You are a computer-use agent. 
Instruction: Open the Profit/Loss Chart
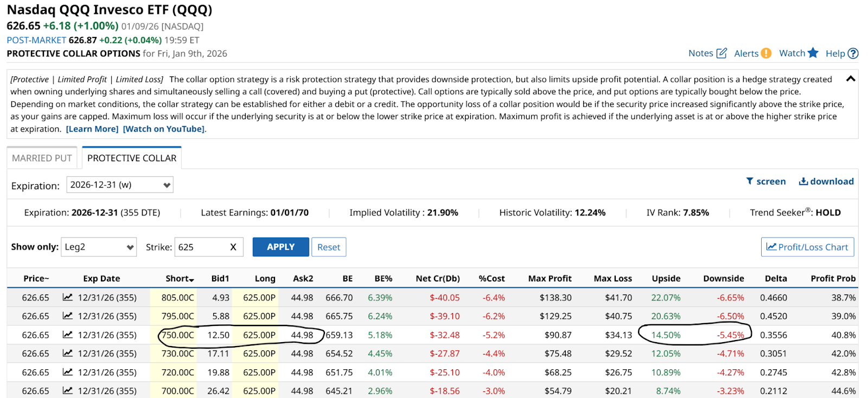coord(807,247)
